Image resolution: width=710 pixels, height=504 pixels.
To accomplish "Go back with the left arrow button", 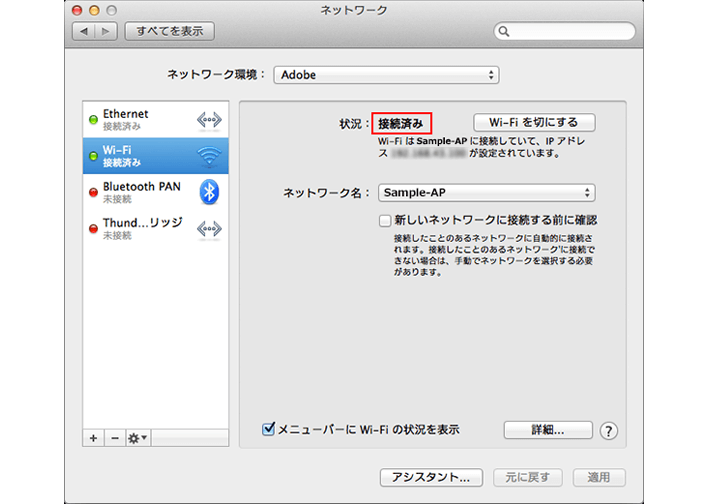I will pyautogui.click(x=84, y=32).
